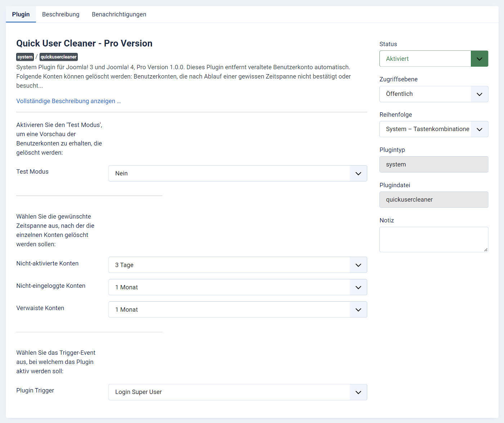504x423 pixels.
Task: Click the Plugintyp system field
Action: pyautogui.click(x=433, y=165)
